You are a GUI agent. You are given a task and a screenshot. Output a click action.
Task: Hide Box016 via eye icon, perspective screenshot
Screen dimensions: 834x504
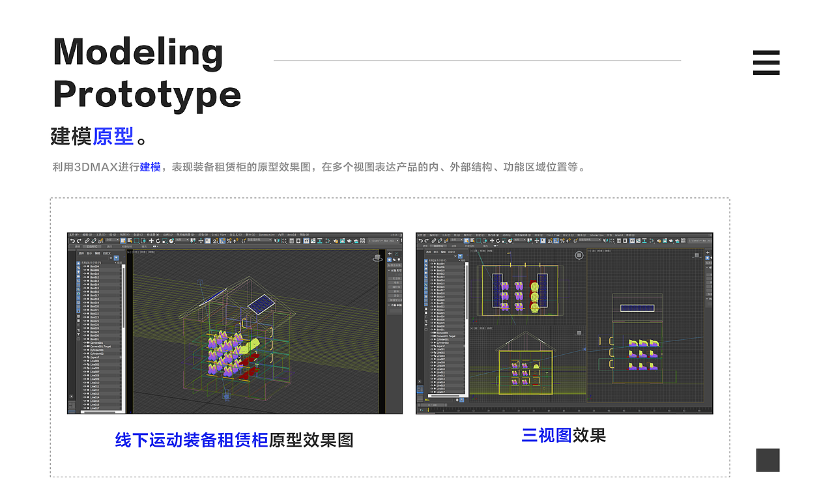[x=85, y=292]
